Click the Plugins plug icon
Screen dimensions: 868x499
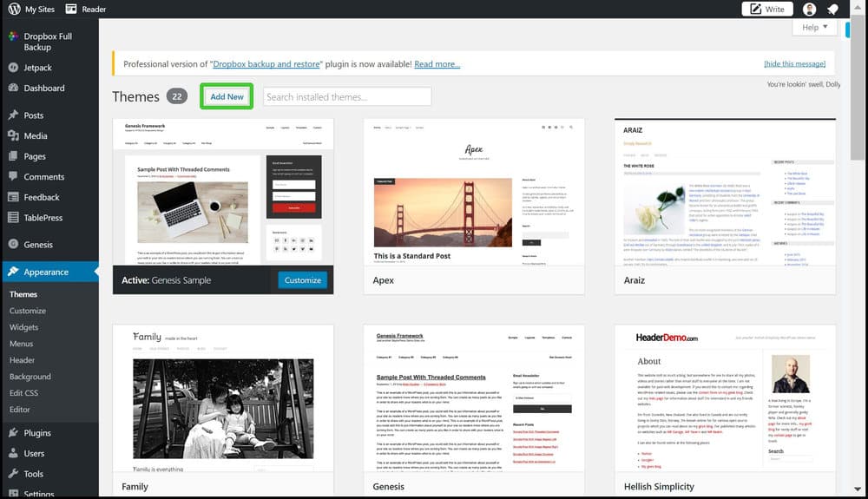(13, 433)
